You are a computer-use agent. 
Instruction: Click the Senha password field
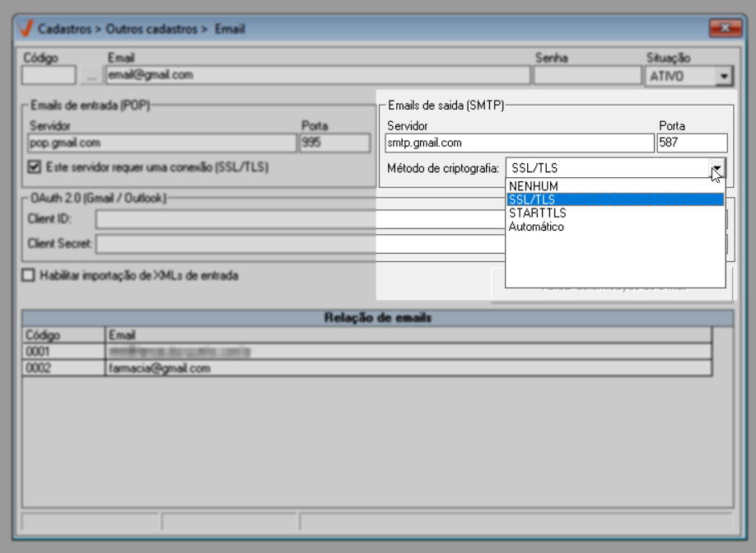click(588, 76)
